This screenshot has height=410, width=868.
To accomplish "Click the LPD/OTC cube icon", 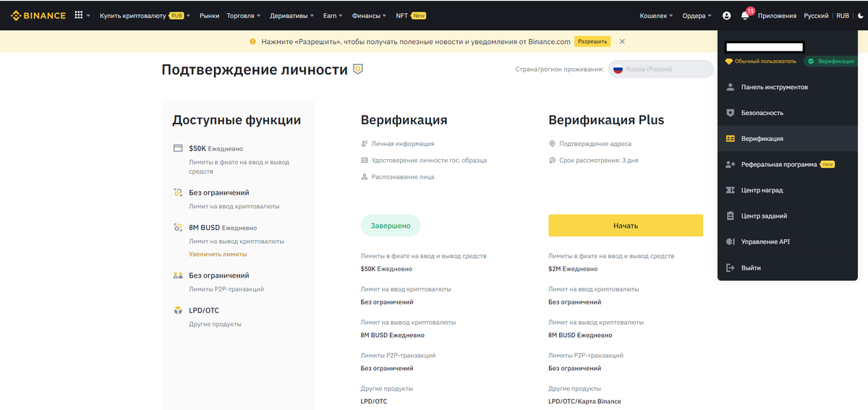I will tap(178, 310).
